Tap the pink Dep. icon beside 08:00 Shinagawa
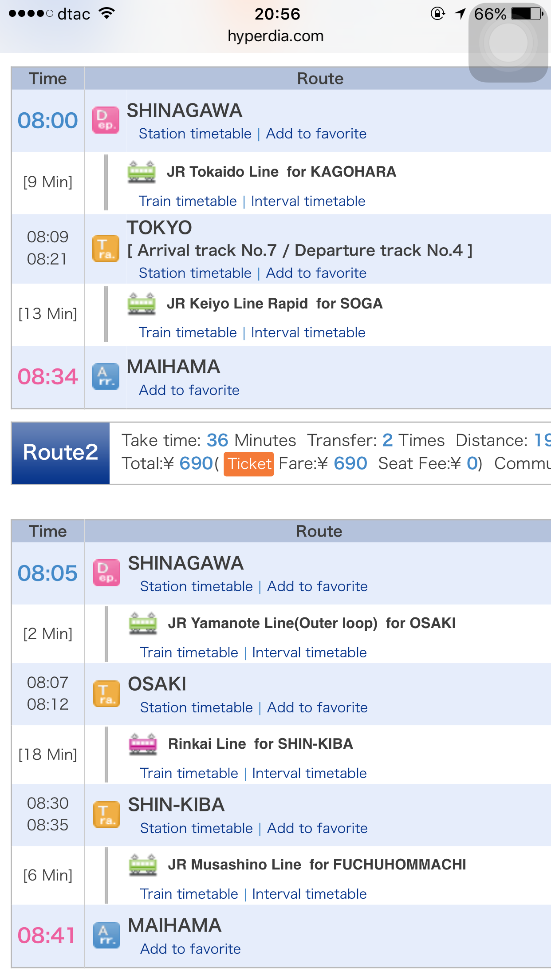 click(x=106, y=120)
